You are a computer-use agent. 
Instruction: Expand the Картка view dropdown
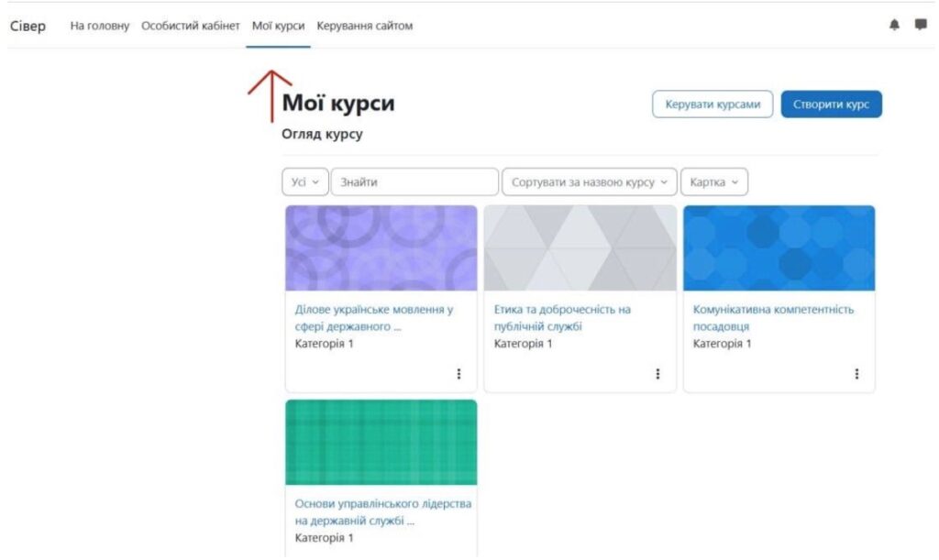pyautogui.click(x=713, y=182)
